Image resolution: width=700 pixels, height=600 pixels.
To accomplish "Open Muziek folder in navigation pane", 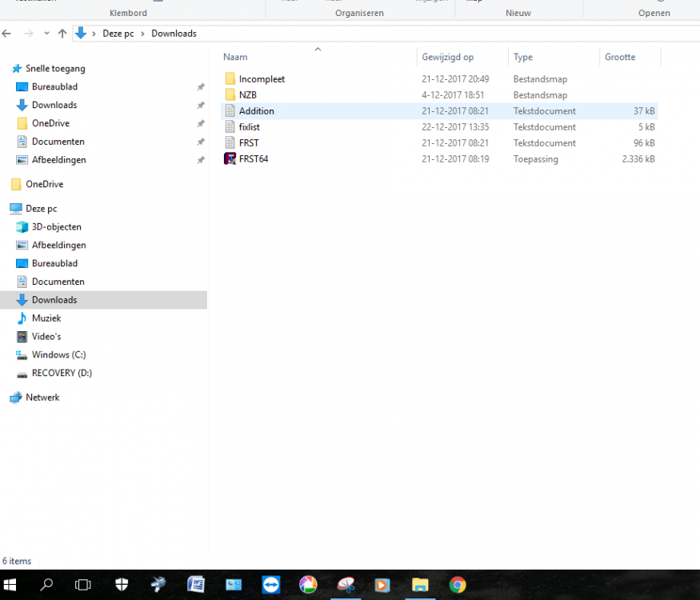I will pos(46,318).
